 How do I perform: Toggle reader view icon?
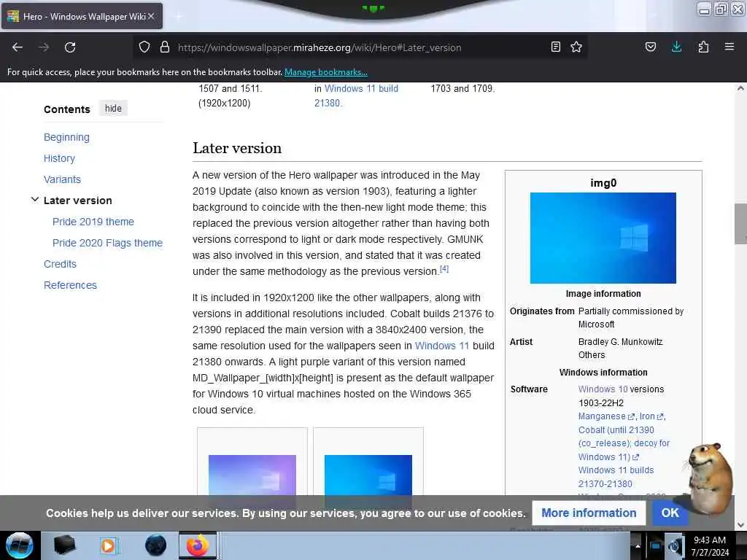[555, 47]
